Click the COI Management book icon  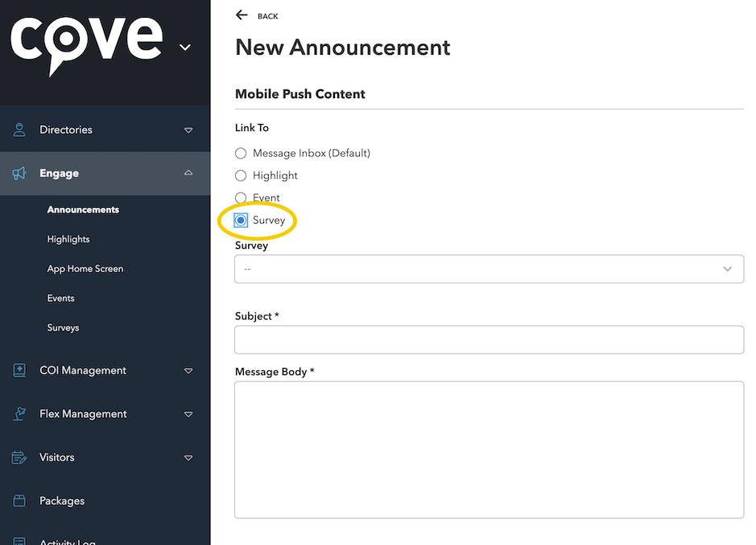click(19, 370)
